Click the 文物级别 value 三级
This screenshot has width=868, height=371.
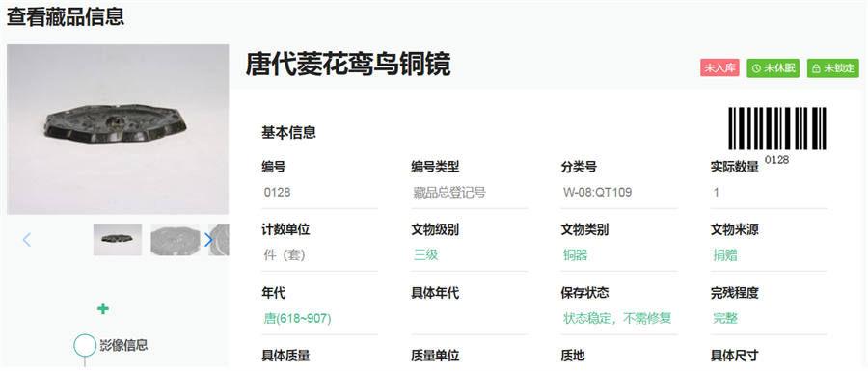[x=426, y=255]
